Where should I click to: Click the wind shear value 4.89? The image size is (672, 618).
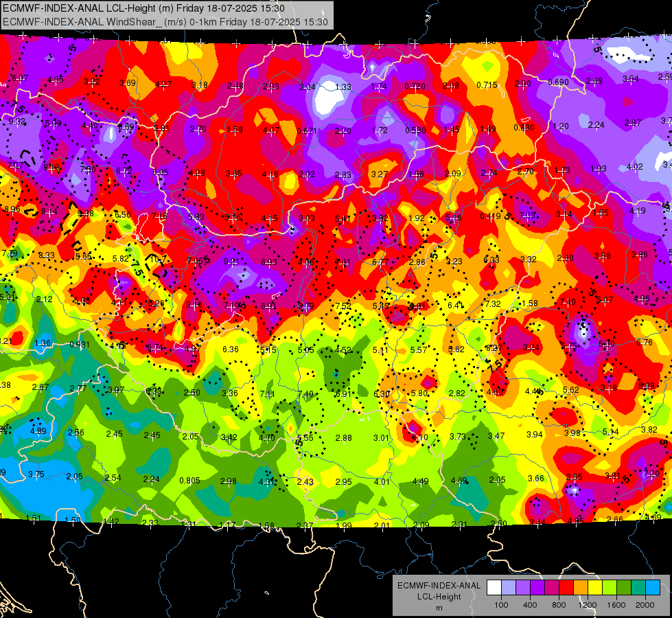pos(38,431)
